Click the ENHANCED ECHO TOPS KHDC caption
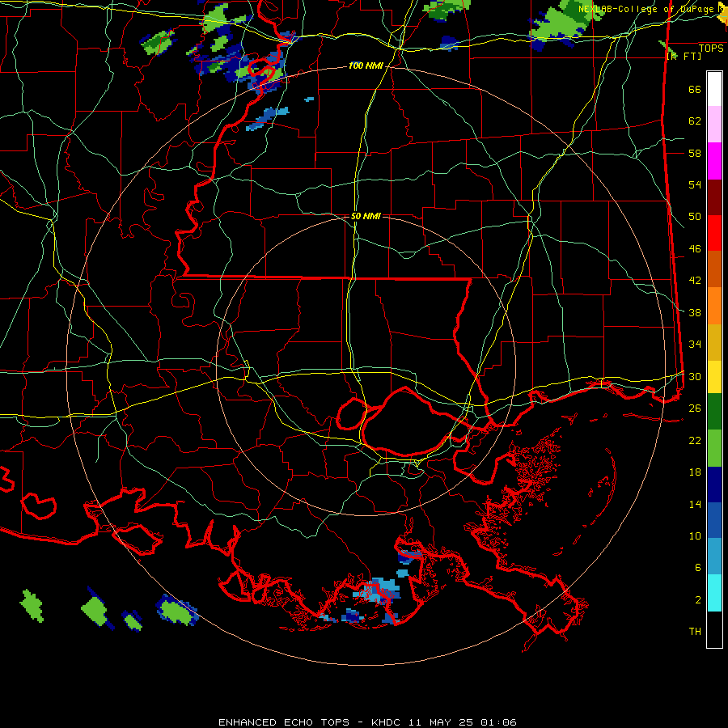 point(367,722)
